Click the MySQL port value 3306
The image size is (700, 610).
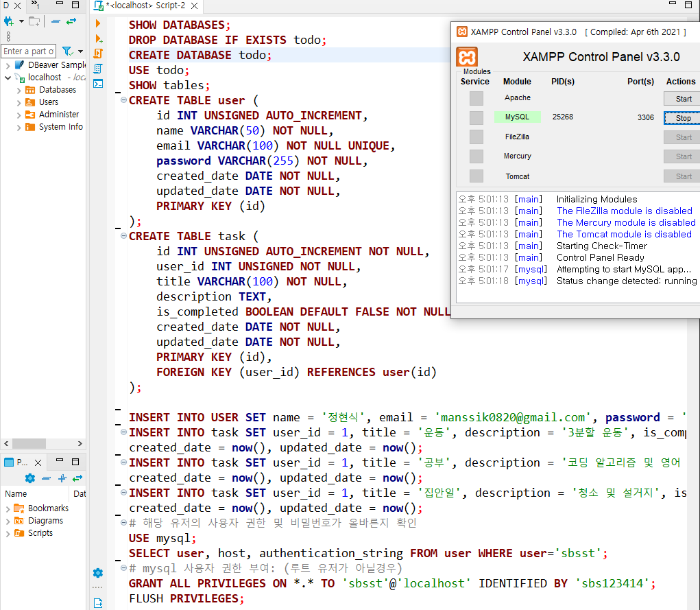(646, 117)
